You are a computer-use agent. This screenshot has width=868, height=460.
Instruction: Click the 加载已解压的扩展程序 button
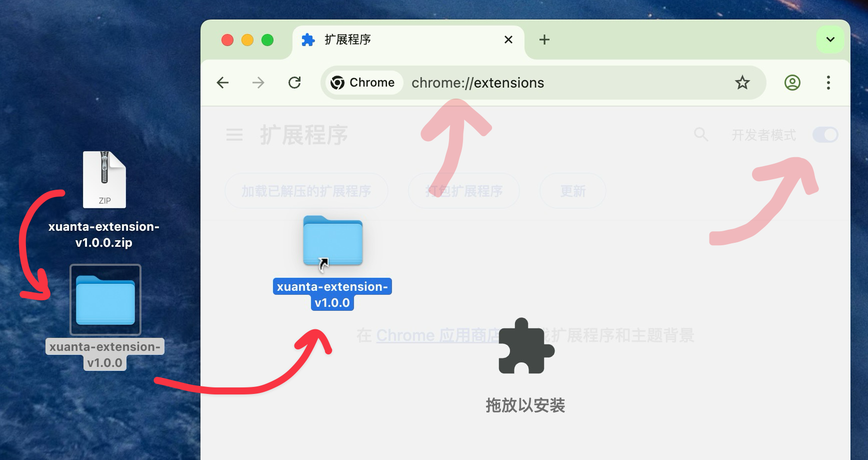(x=306, y=191)
